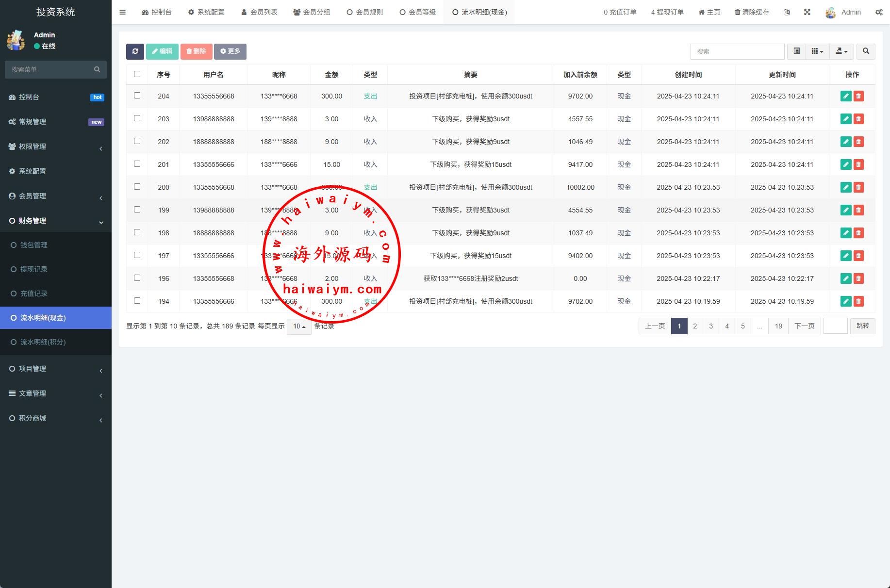
Task: Open the records-per-page dropdown showing 10
Action: point(299,327)
